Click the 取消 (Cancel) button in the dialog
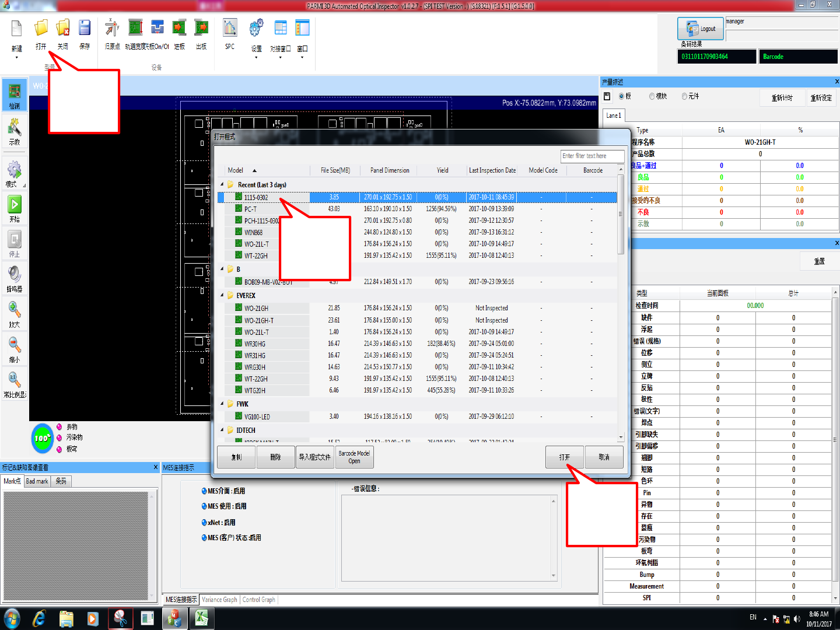The height and width of the screenshot is (630, 840). pyautogui.click(x=604, y=457)
